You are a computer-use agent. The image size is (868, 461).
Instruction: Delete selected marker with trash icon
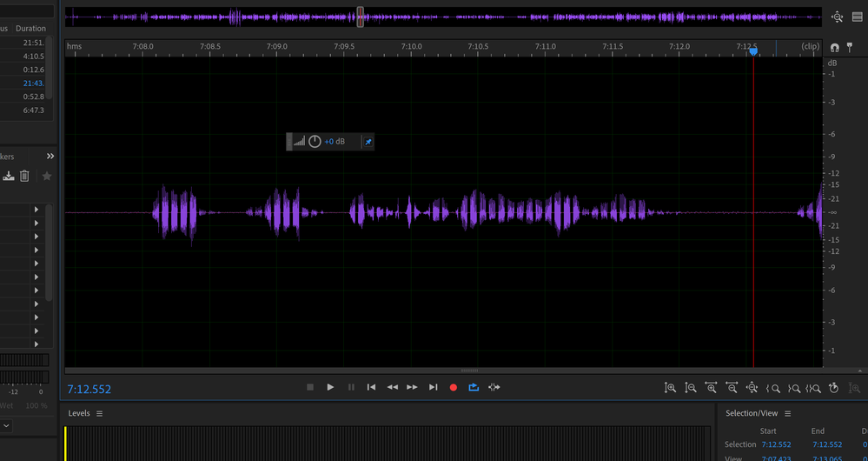click(24, 177)
